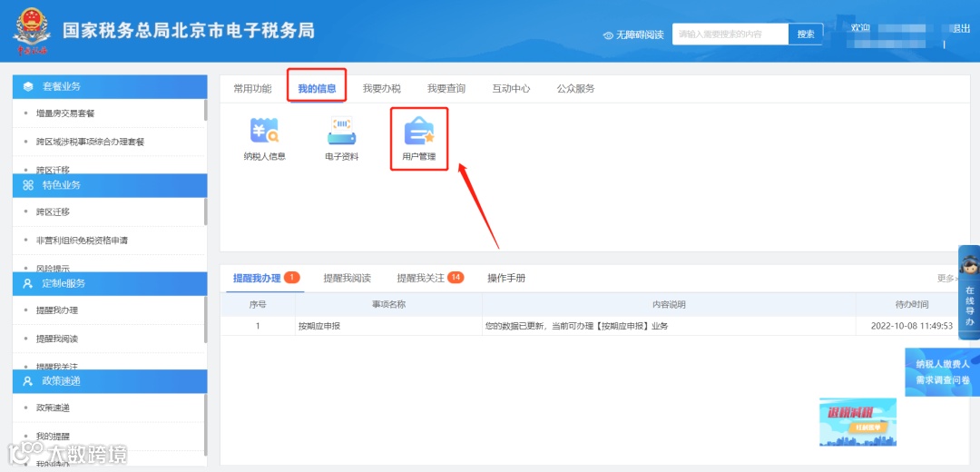Select the 提醒我办理 tab above the table
The width and height of the screenshot is (980, 472).
[257, 278]
